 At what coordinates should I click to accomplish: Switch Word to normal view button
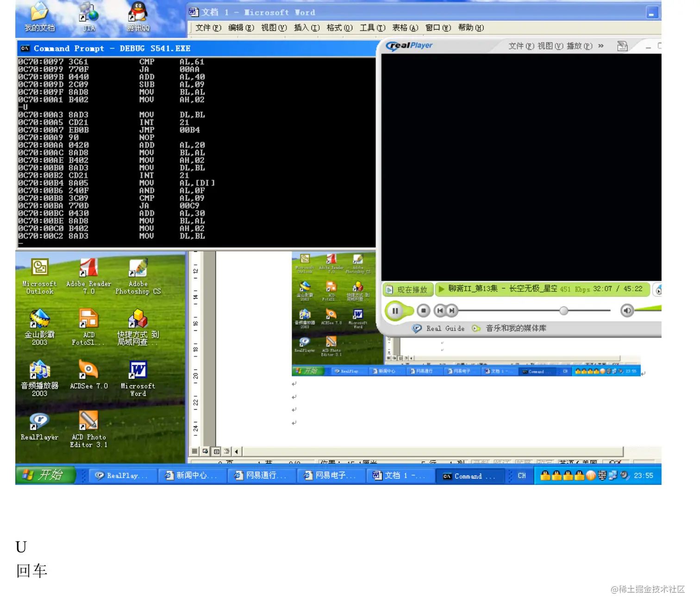coord(194,451)
